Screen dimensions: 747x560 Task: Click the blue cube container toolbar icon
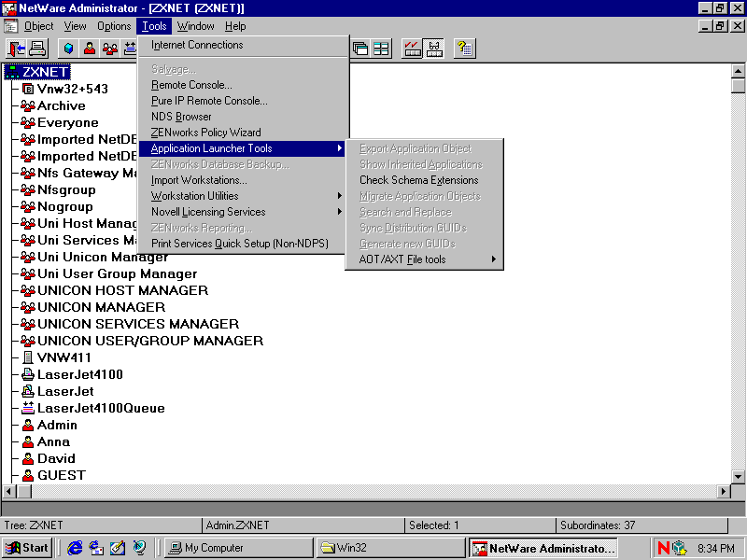(x=68, y=49)
